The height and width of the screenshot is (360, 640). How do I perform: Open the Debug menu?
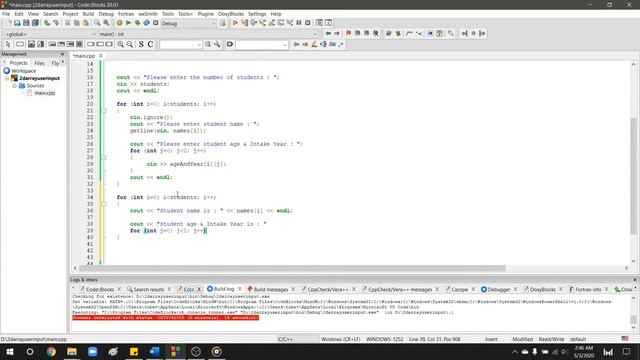[x=106, y=14]
